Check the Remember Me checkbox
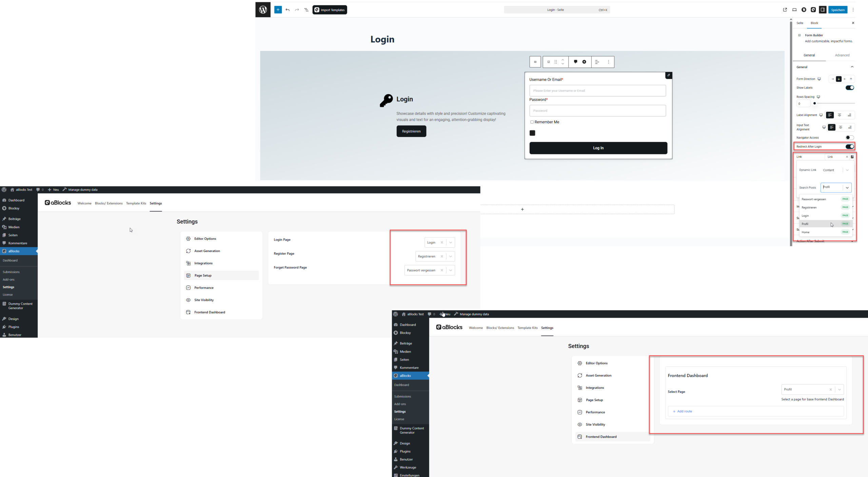 point(532,122)
